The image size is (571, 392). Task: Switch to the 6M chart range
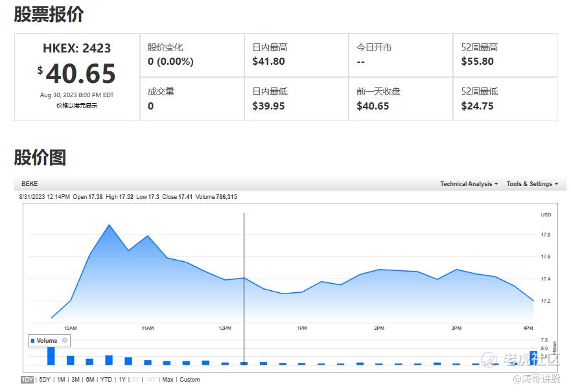pos(90,380)
